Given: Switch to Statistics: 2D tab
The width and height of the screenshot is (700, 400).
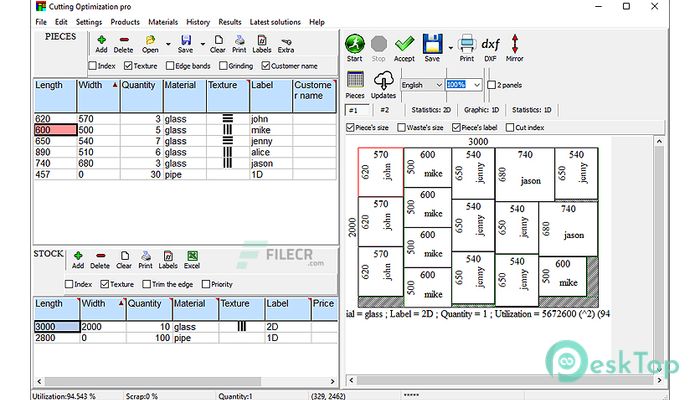Looking at the screenshot, I should coord(431,110).
